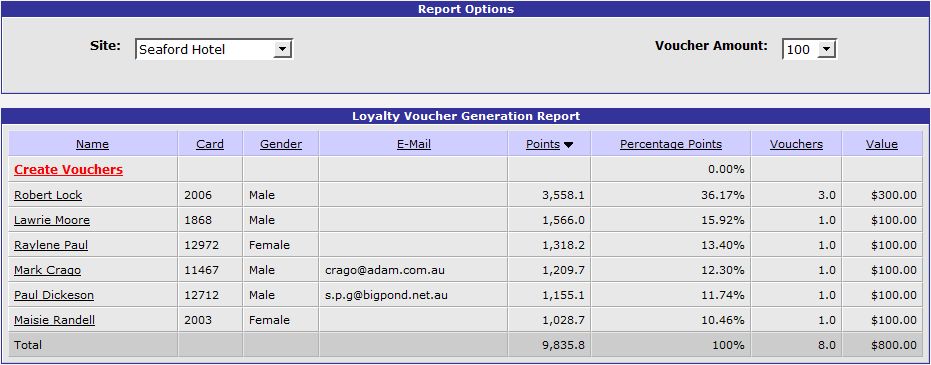Screen dimensions: 931x365
Task: Click points value 3,558.1
Action: pos(563,195)
